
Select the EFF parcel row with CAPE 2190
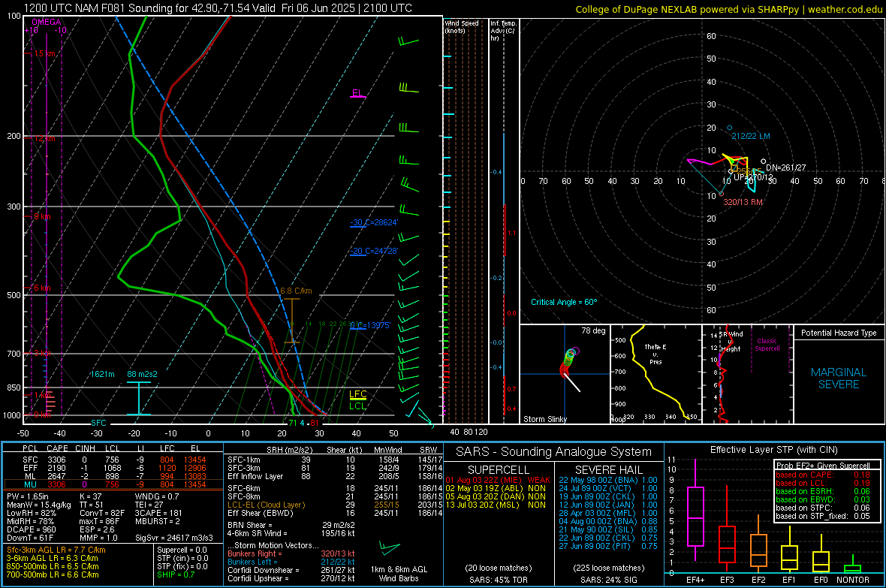(114, 468)
